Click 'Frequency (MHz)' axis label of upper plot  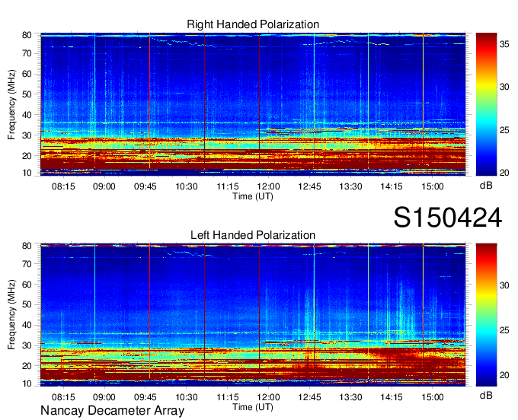point(11,104)
